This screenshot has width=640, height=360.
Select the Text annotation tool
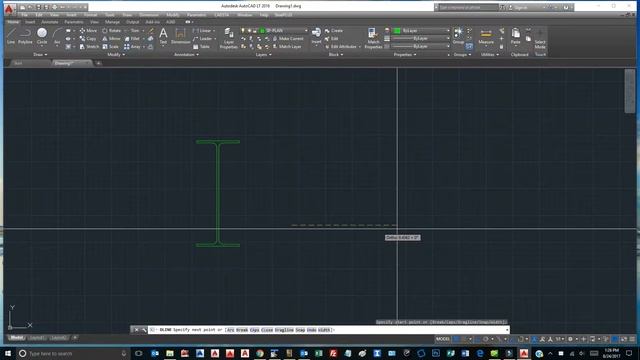coord(163,36)
